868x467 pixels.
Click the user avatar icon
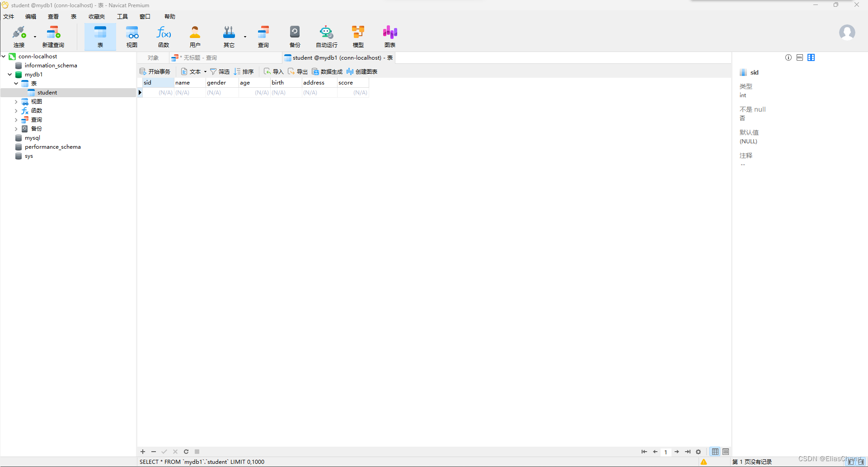click(847, 33)
